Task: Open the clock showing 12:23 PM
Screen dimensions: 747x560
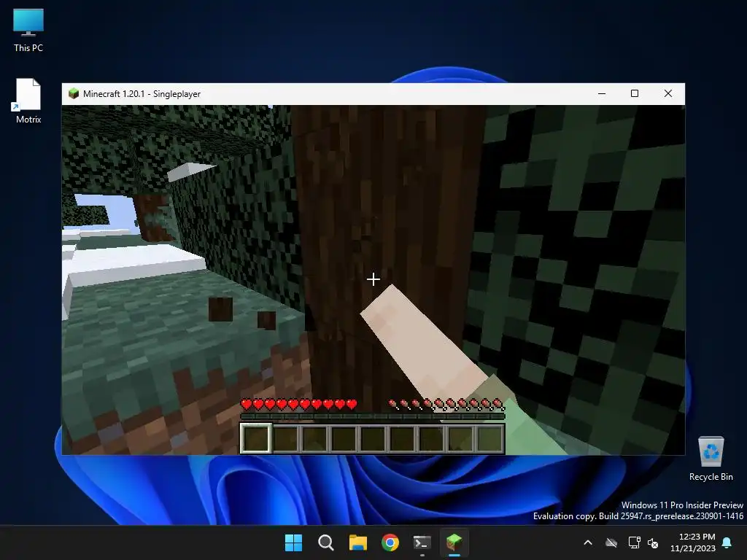Action: click(693, 542)
